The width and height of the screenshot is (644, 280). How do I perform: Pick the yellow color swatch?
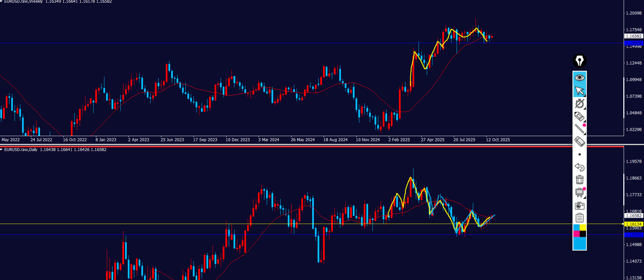point(583,227)
